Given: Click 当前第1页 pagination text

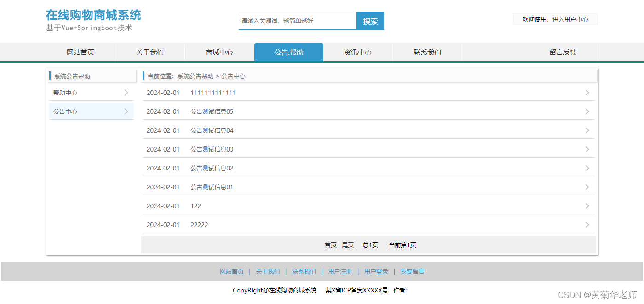Looking at the screenshot, I should [x=402, y=245].
